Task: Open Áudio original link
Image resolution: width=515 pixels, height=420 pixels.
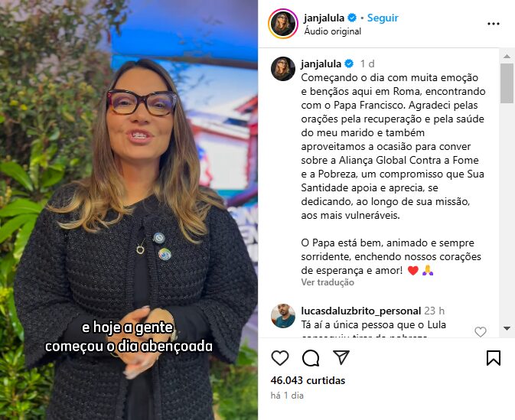Action: click(x=332, y=31)
